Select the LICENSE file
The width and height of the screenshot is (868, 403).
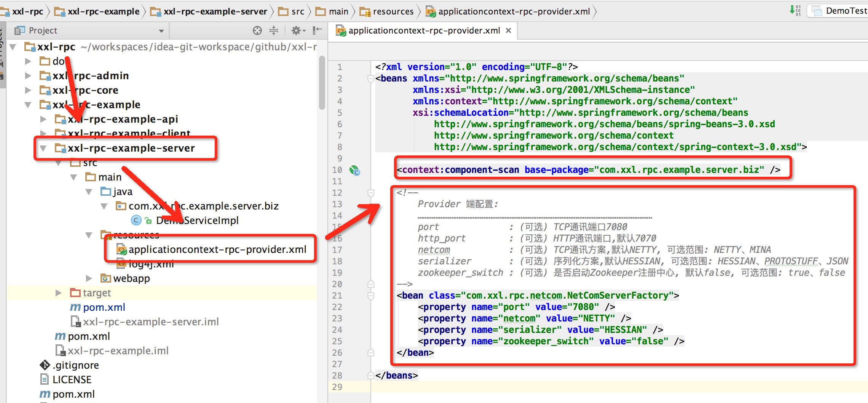(x=72, y=380)
